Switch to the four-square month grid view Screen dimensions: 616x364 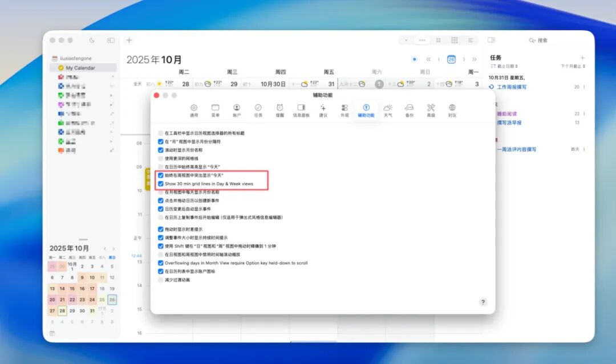[439, 40]
